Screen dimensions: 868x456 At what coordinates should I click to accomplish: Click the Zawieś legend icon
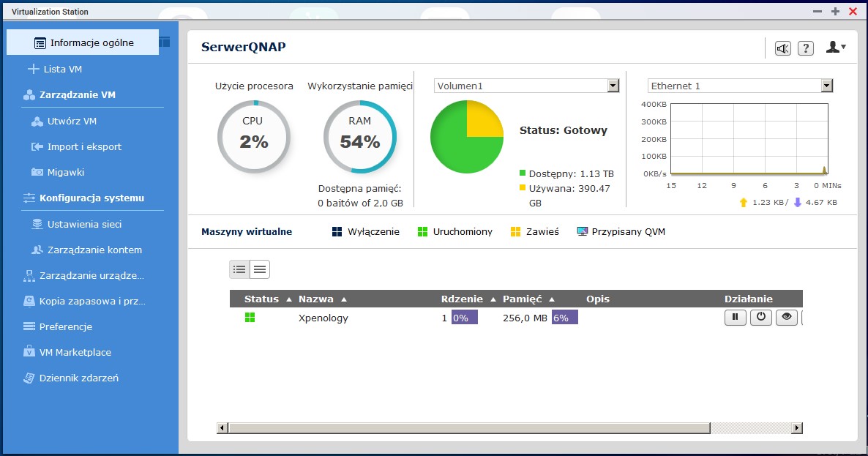click(x=515, y=232)
